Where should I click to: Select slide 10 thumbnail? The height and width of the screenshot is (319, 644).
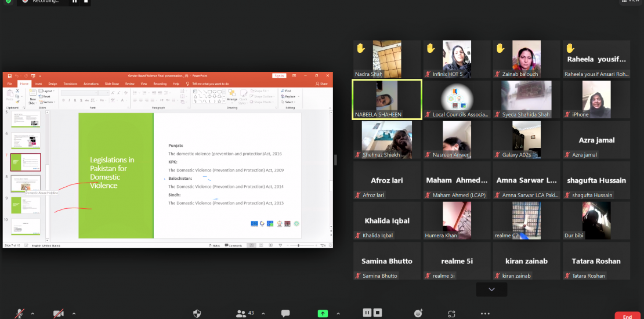(26, 227)
